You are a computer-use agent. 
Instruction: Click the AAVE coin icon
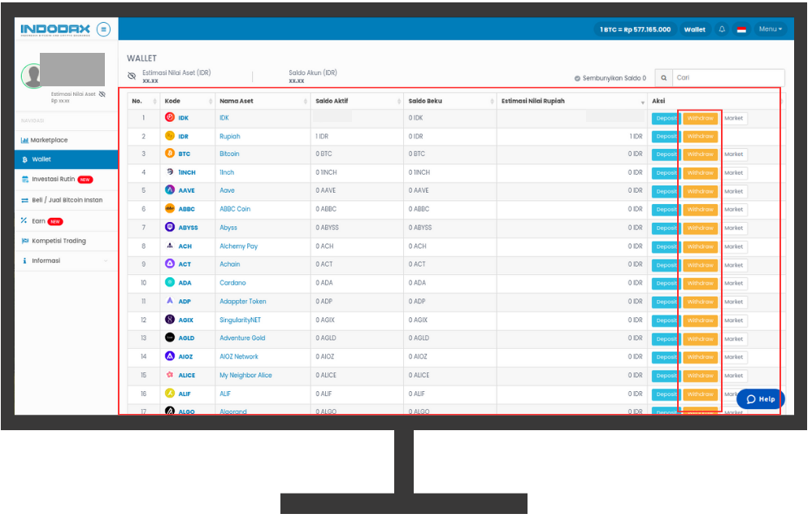point(170,189)
